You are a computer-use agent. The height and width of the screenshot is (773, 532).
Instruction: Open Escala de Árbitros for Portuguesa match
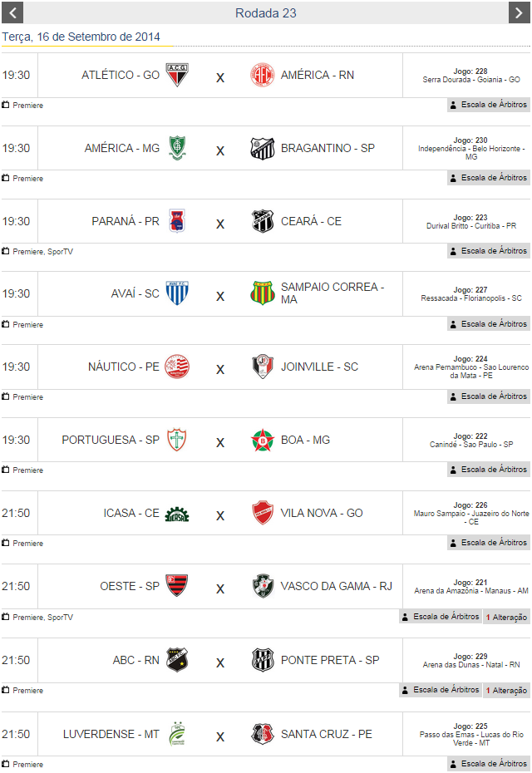point(489,470)
